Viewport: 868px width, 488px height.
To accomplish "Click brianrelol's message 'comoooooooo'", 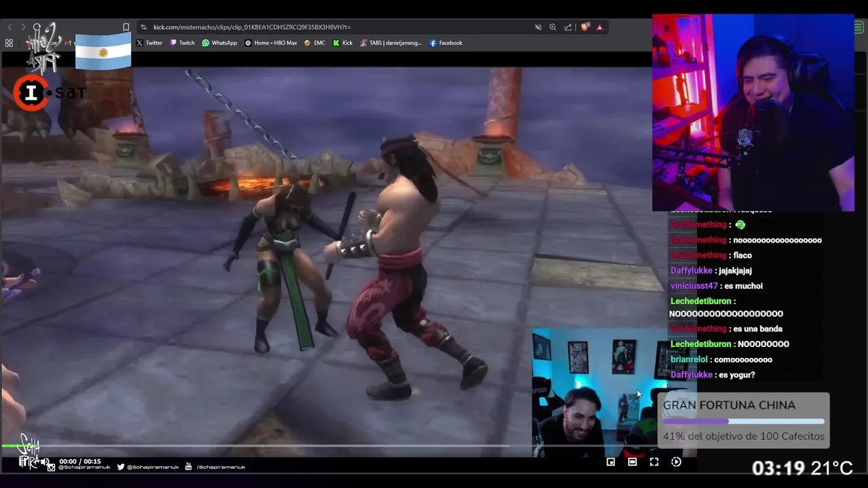I will tap(743, 360).
